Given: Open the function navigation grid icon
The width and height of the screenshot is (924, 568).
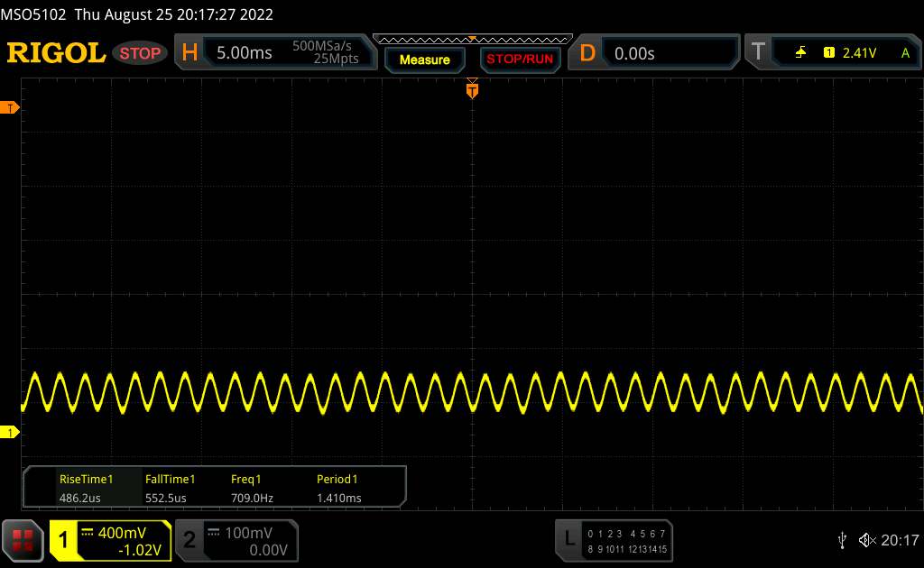Looking at the screenshot, I should point(23,539).
